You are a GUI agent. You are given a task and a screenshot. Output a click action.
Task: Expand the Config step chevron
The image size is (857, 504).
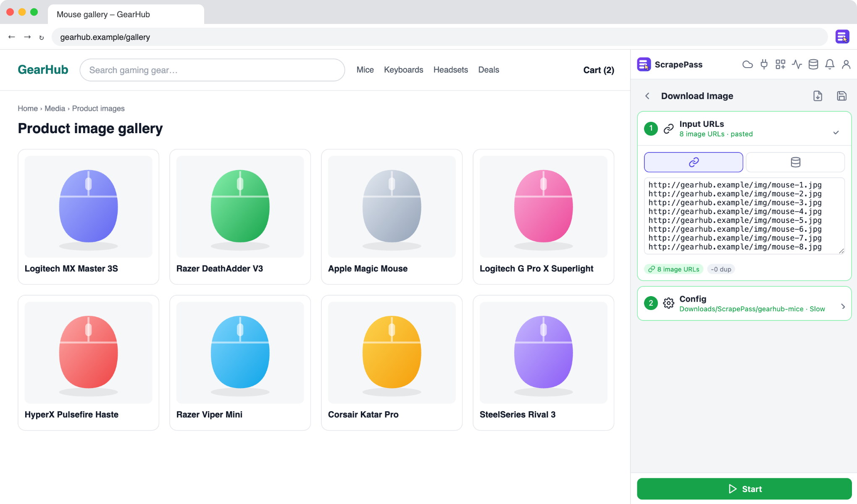(x=843, y=307)
